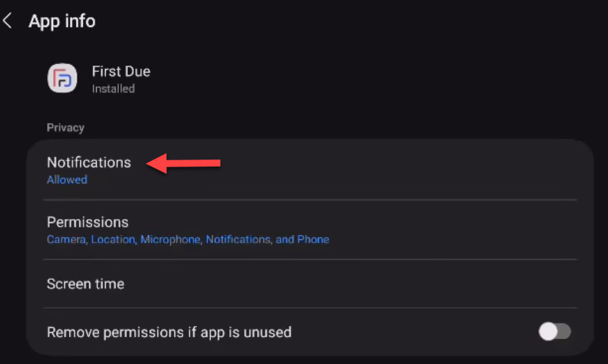This screenshot has height=364, width=608.
Task: Select the First Due app name
Action: click(x=121, y=71)
